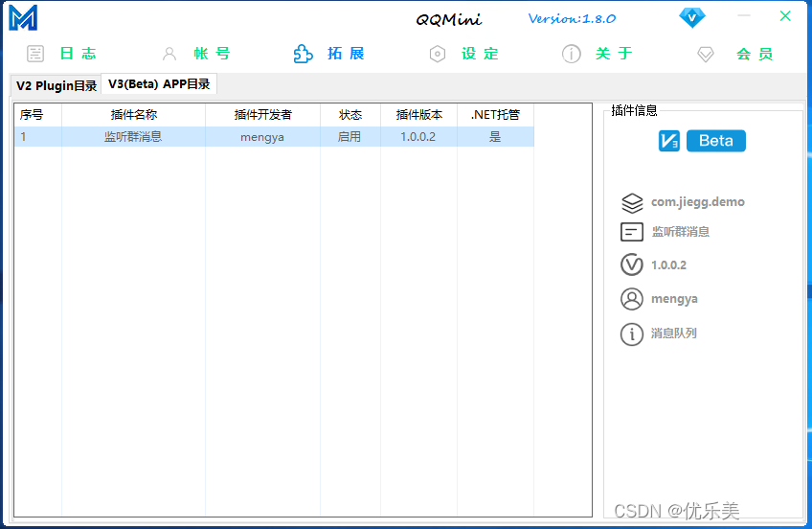Click the puzzle-piece 拓展 icon
The height and width of the screenshot is (529, 812).
click(x=303, y=54)
